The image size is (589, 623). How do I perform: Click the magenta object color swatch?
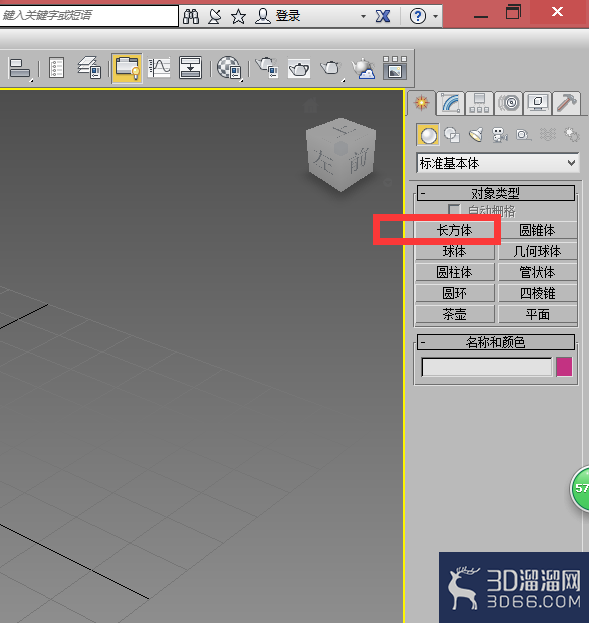[x=564, y=367]
